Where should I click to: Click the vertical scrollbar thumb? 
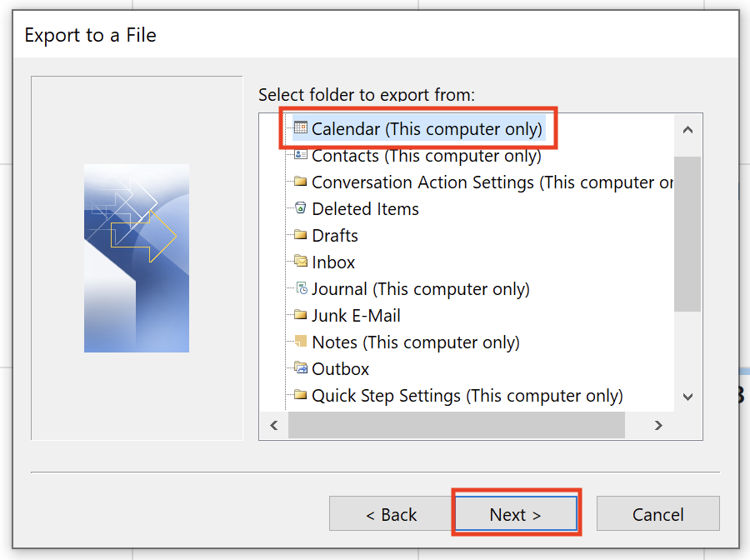(687, 234)
